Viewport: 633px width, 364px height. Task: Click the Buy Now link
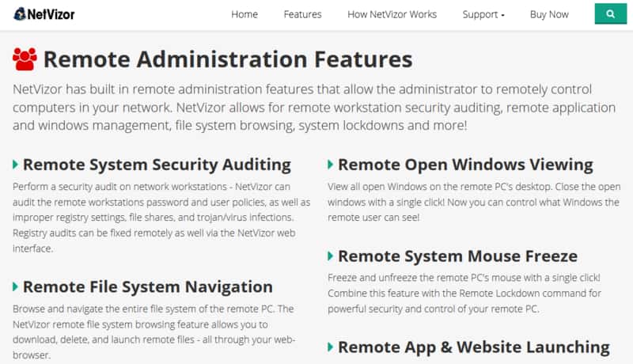(549, 14)
